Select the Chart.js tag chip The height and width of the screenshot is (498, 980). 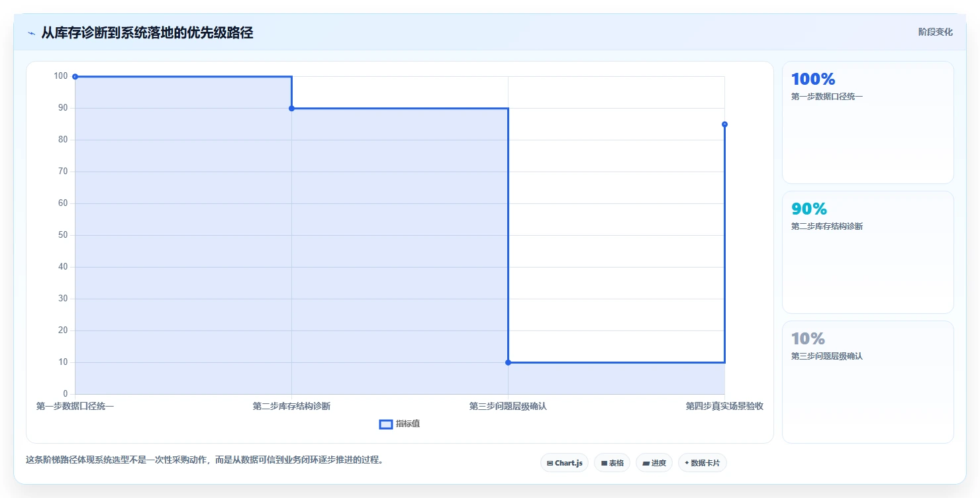click(565, 463)
